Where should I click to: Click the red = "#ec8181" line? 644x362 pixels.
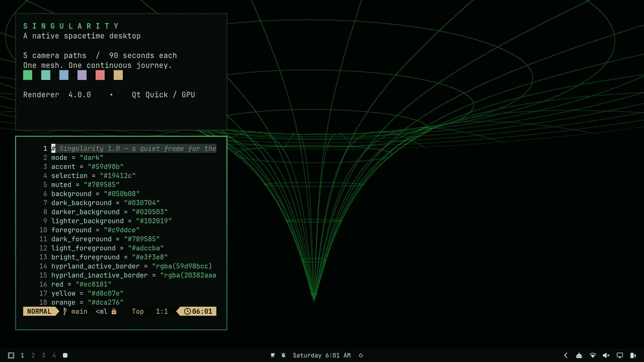pos(82,284)
